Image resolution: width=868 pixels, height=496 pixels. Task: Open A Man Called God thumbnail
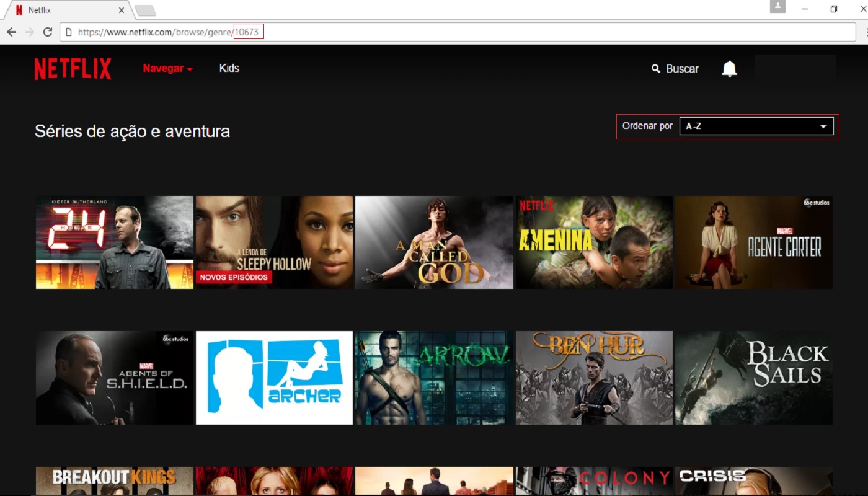click(434, 242)
